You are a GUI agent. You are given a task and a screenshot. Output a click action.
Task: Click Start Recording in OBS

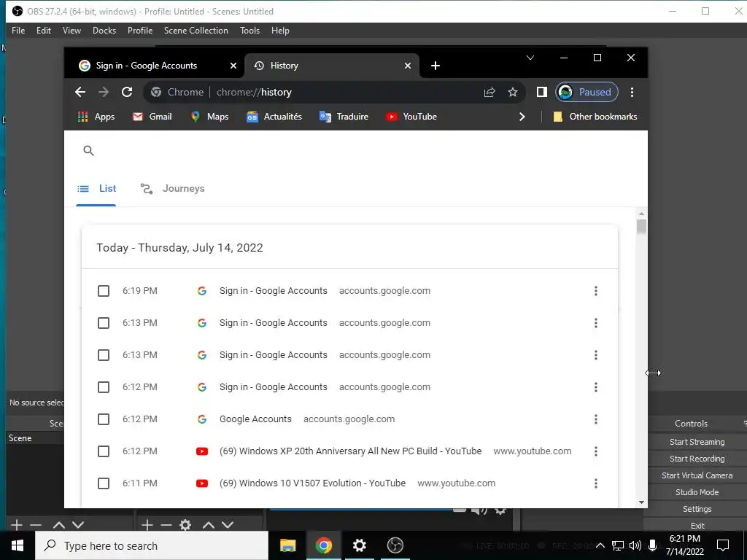(697, 459)
